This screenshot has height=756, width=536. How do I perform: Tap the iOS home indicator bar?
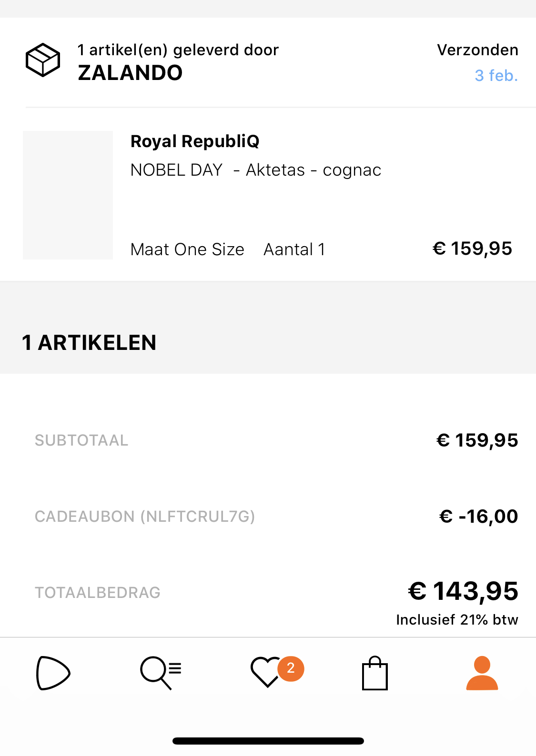tap(268, 741)
